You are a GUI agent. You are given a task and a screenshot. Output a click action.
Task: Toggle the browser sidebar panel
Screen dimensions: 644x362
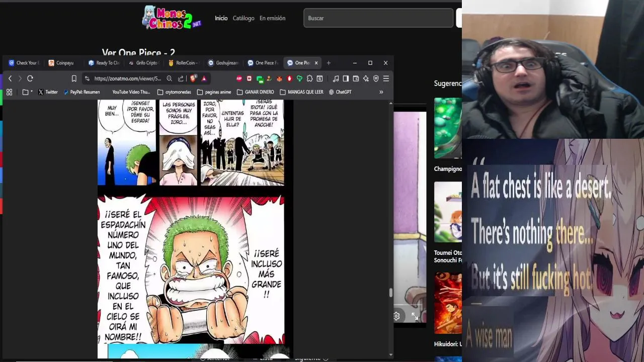pos(346,78)
